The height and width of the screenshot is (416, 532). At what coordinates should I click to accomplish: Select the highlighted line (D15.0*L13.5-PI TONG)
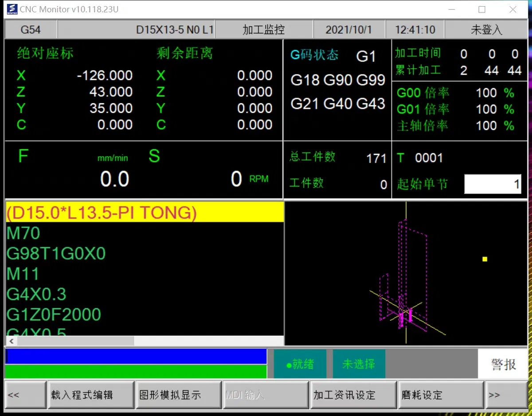coord(145,212)
